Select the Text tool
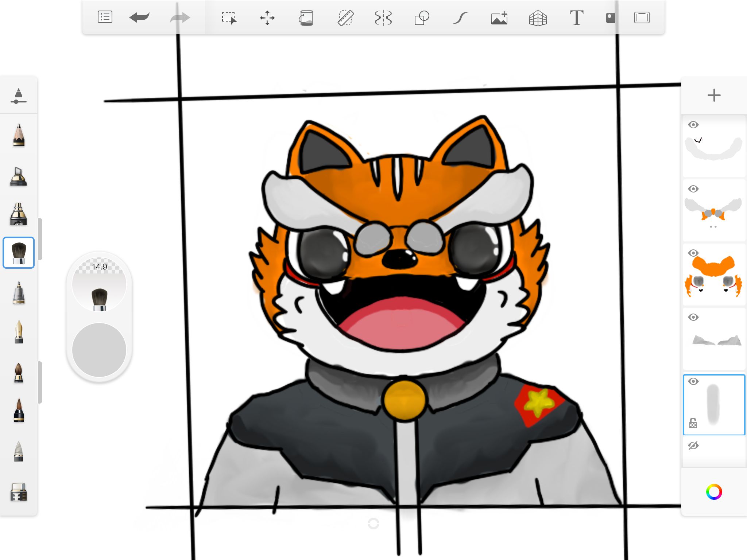 coord(577,17)
